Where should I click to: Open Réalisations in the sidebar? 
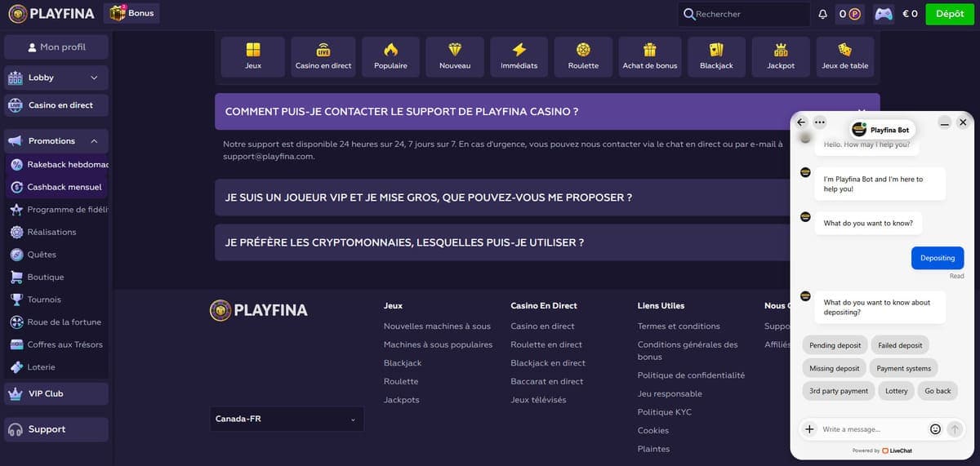click(x=57, y=232)
